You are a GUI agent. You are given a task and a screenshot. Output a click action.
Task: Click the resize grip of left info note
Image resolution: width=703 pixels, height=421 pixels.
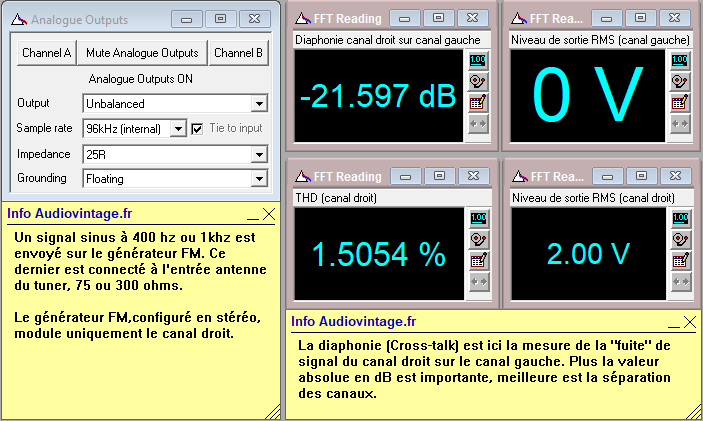tap(273, 412)
